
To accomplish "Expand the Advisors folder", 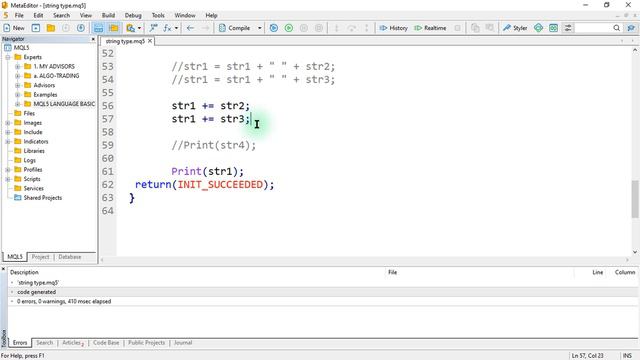I will (x=18, y=85).
